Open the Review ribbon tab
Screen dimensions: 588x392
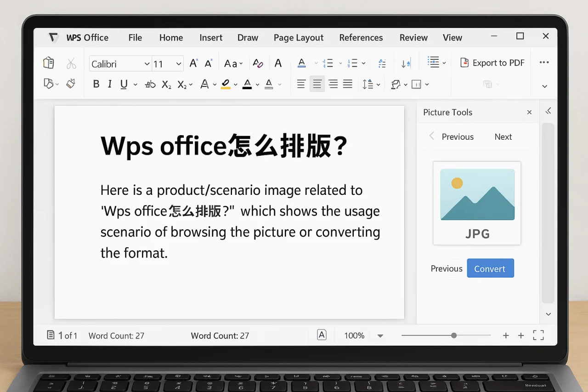coord(413,38)
